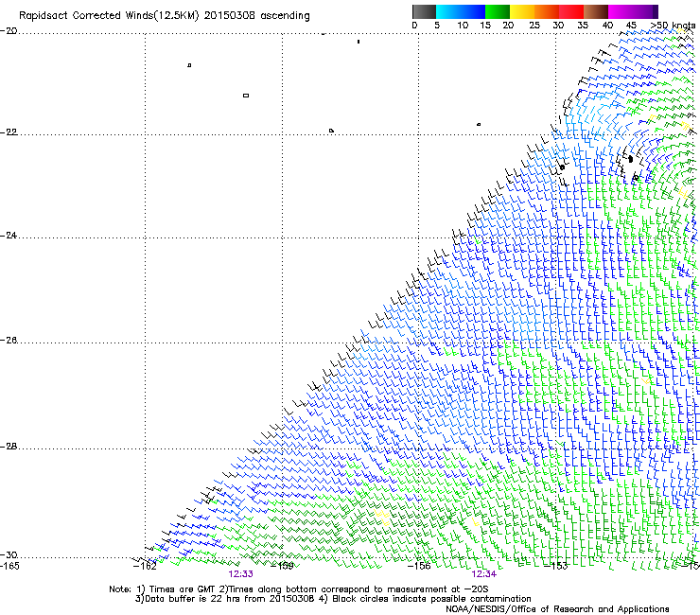Image resolution: width=700 pixels, height=615 pixels.
Task: Click the -20 latitude label
Action: point(9,31)
